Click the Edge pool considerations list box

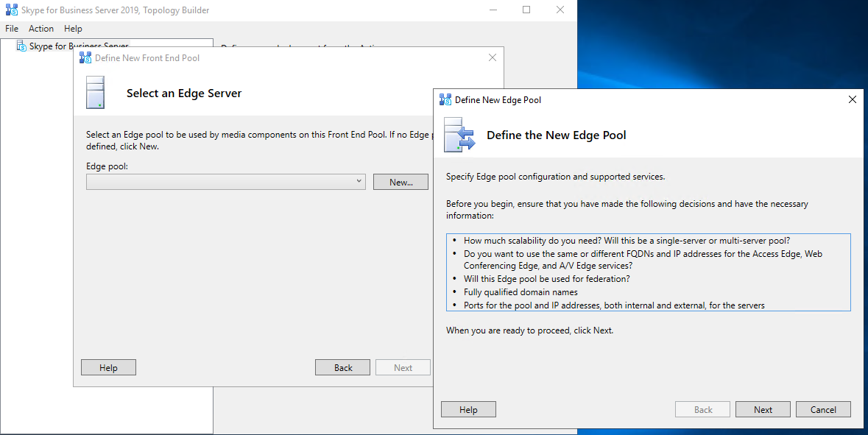click(x=648, y=272)
